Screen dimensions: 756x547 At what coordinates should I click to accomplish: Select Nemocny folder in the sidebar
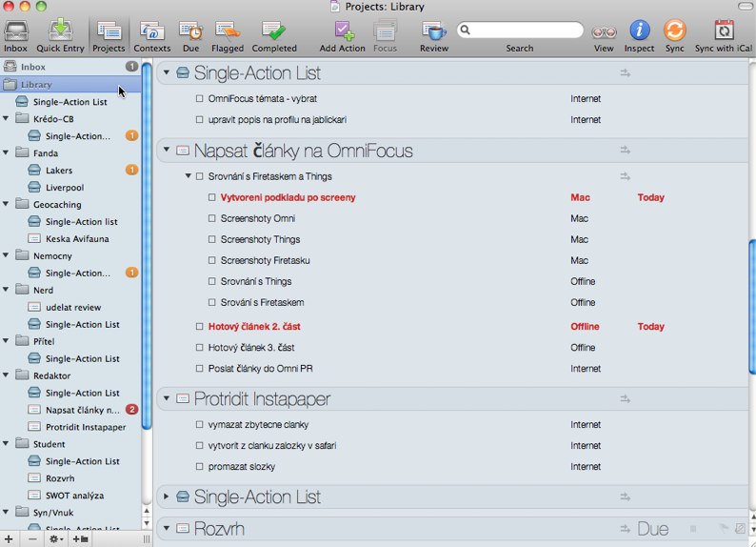click(52, 256)
